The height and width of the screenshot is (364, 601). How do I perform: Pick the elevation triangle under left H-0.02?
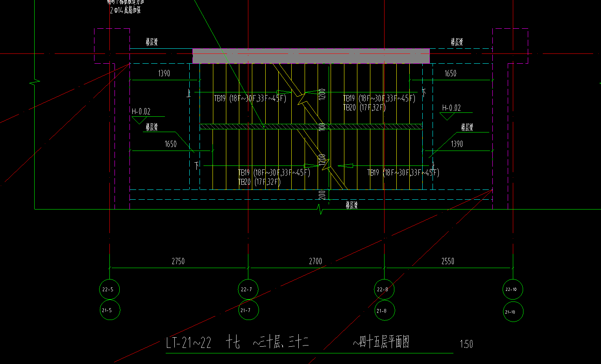139,120
